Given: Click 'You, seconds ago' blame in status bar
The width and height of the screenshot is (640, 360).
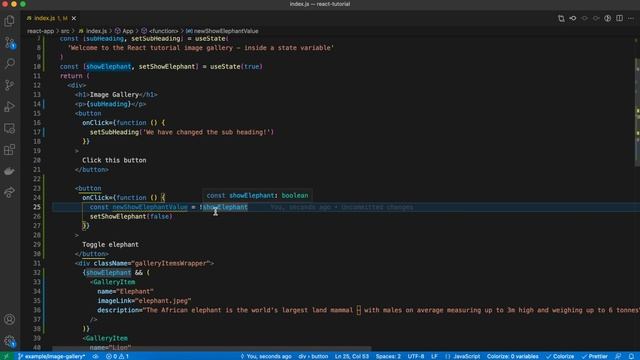Looking at the screenshot, I should coord(266,356).
